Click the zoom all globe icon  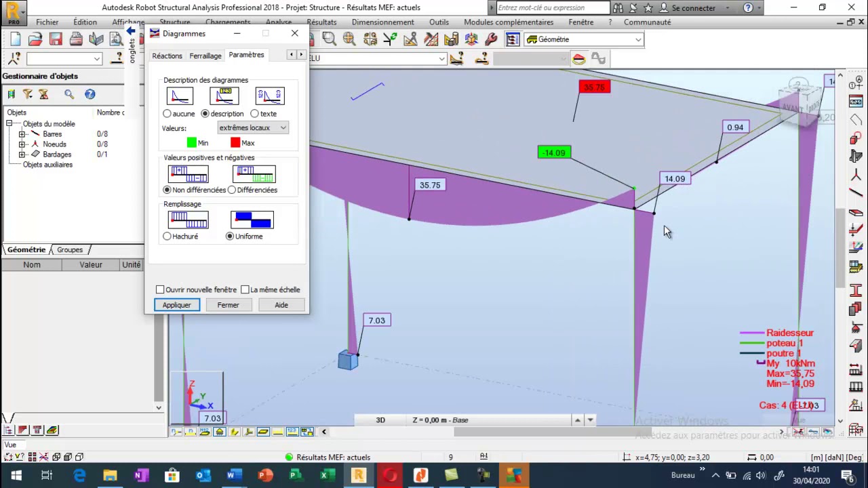[349, 39]
